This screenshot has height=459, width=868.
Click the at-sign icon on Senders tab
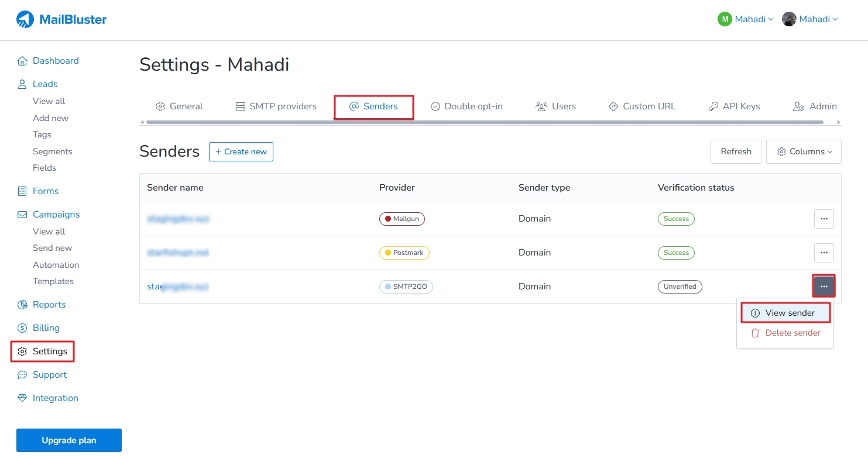(354, 106)
